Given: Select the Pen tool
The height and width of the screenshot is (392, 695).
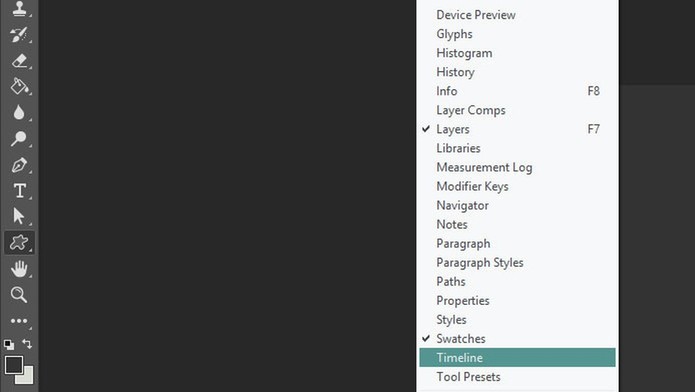Looking at the screenshot, I should [x=19, y=165].
